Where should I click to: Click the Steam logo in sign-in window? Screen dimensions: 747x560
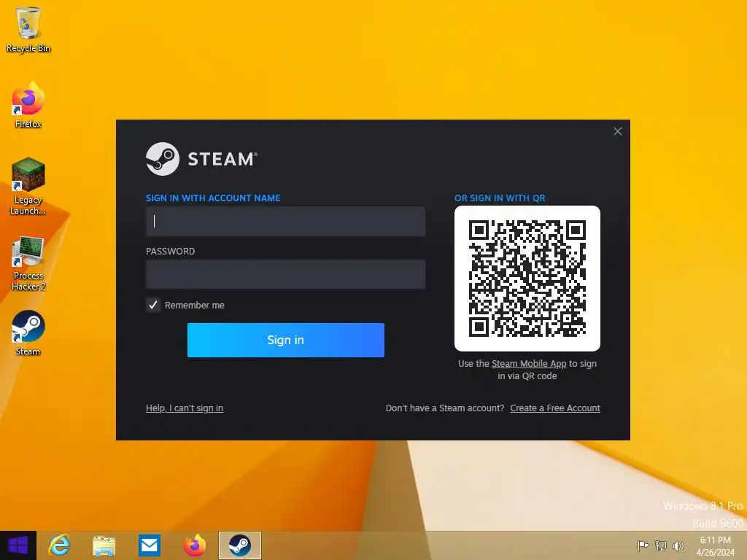tap(201, 158)
